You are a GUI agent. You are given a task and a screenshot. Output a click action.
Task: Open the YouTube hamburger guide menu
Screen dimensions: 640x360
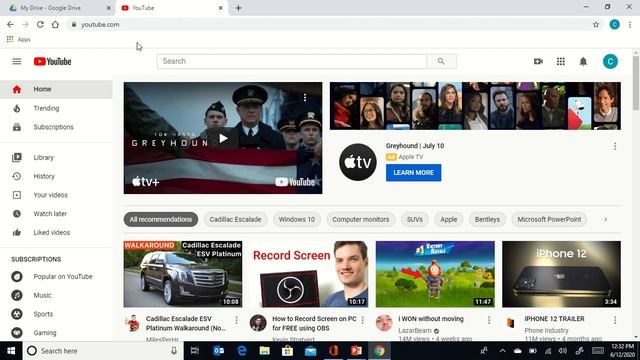click(17, 61)
